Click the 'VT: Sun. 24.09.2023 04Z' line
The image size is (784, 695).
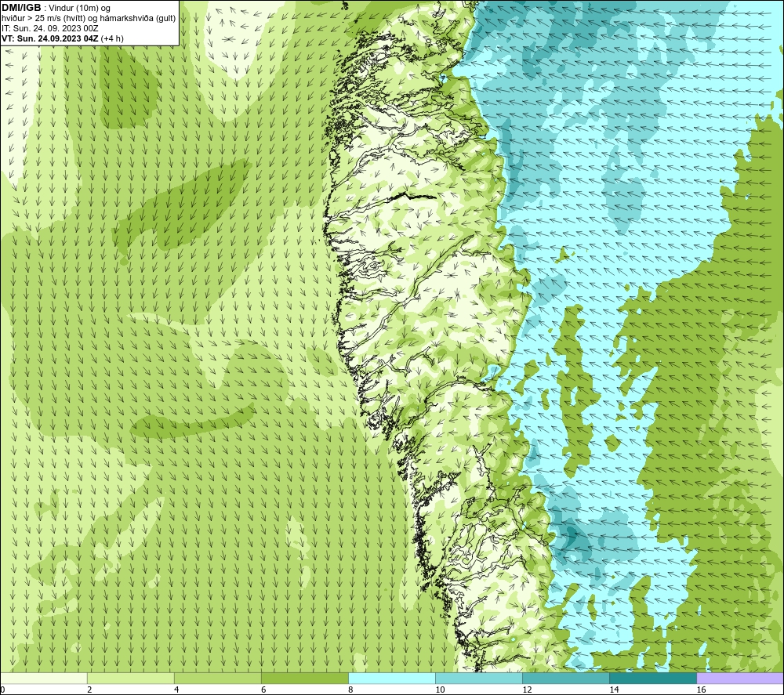[x=50, y=38]
